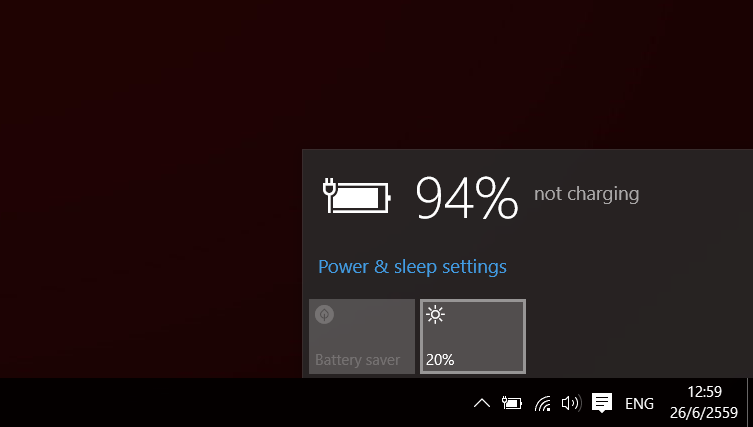Image resolution: width=753 pixels, height=427 pixels.
Task: Toggle the screen brightness tile
Action: (473, 336)
